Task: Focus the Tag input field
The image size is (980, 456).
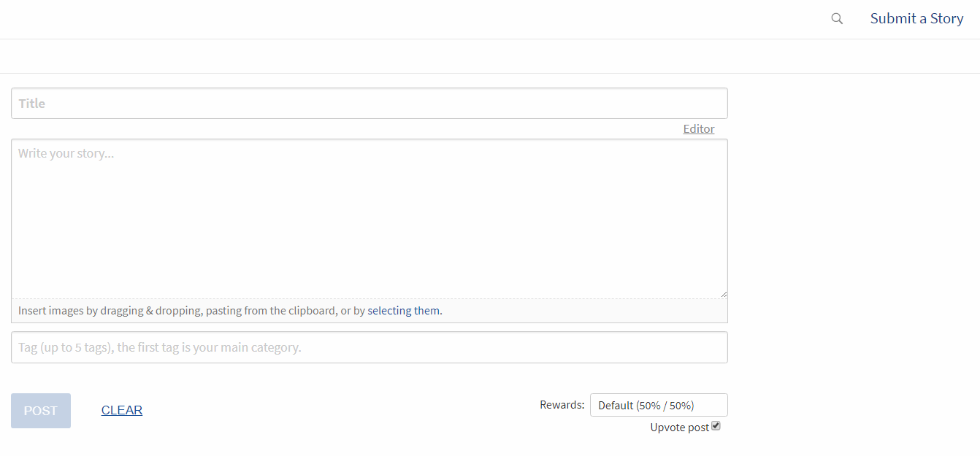Action: pyautogui.click(x=369, y=347)
